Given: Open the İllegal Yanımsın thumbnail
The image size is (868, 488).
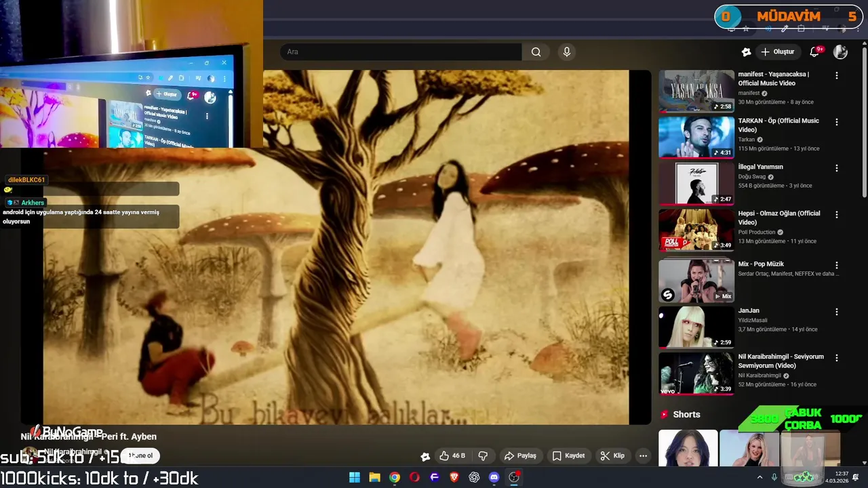Looking at the screenshot, I should pos(696,183).
